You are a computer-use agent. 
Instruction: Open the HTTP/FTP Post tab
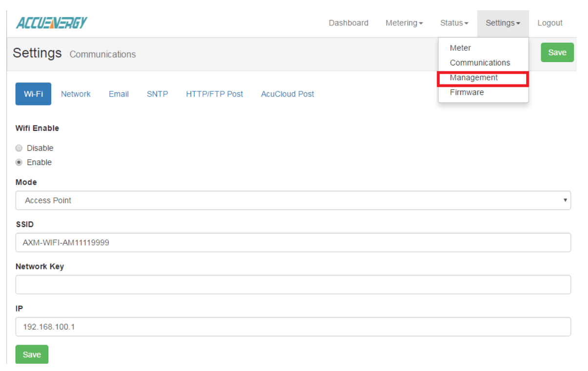tap(214, 94)
